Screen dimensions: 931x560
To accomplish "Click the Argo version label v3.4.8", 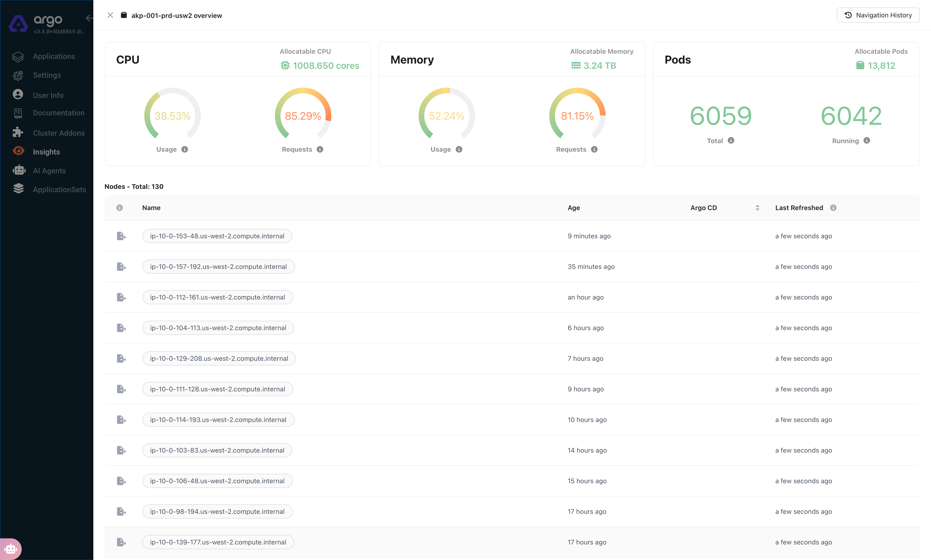I will [x=59, y=31].
